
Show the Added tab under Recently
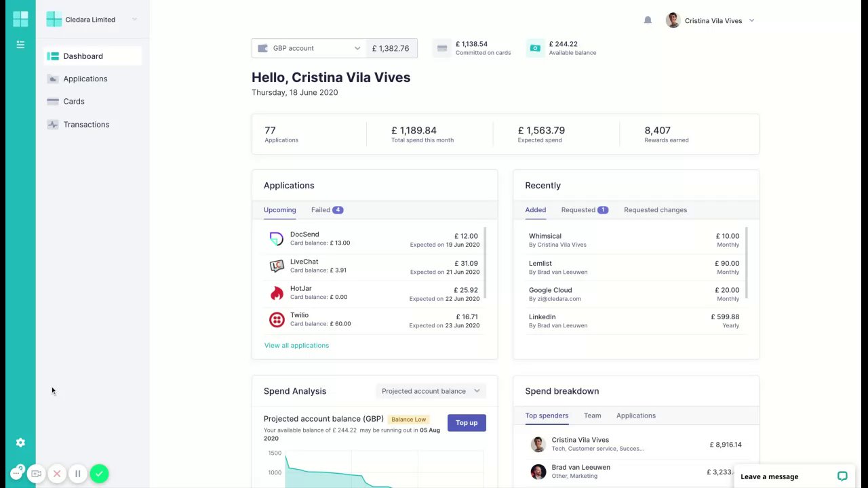tap(536, 210)
